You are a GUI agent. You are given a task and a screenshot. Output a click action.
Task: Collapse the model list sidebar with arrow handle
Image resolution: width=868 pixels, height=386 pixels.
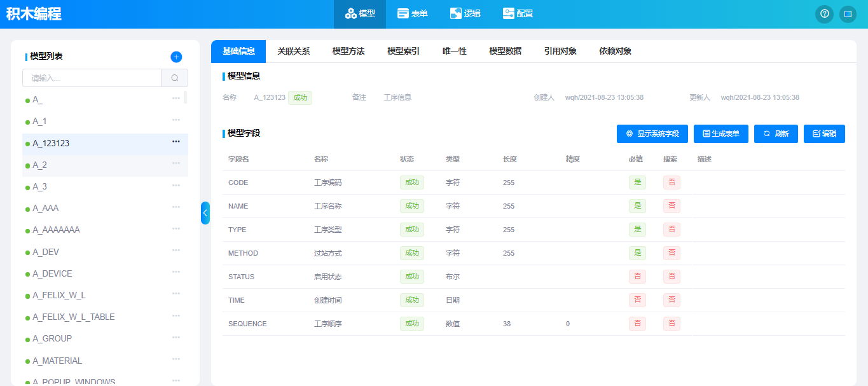(x=205, y=213)
